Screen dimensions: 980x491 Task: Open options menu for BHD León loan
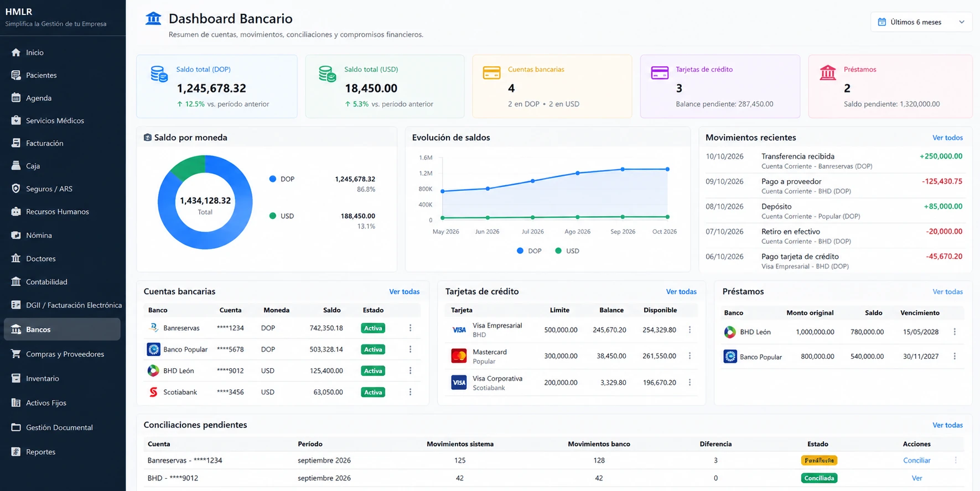(x=955, y=332)
